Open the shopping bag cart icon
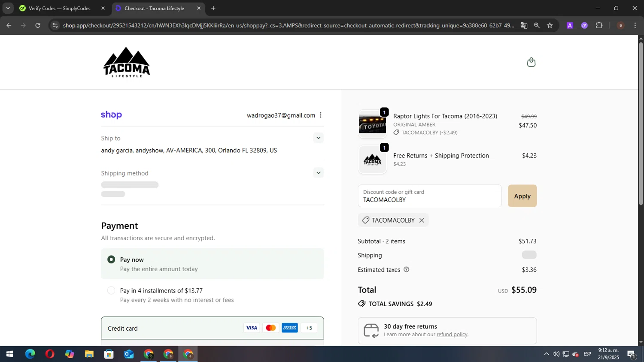644x362 pixels. 531,62
